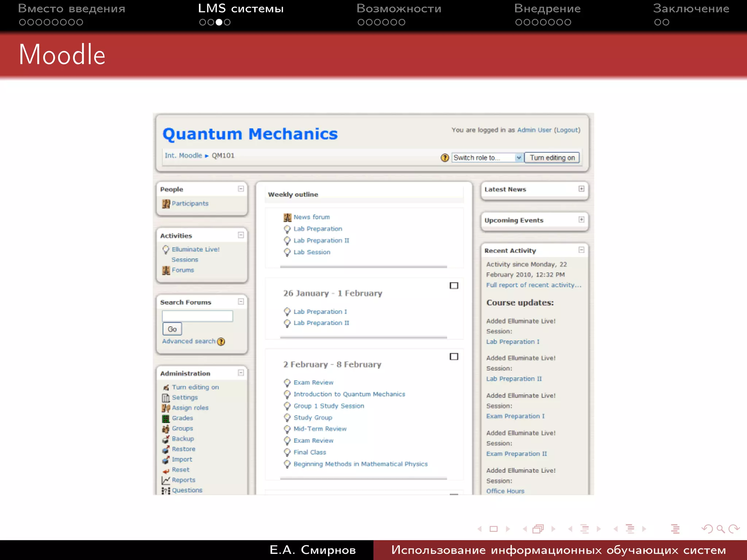This screenshot has height=560, width=747.
Task: Click the Search Forums text field
Action: point(197,316)
